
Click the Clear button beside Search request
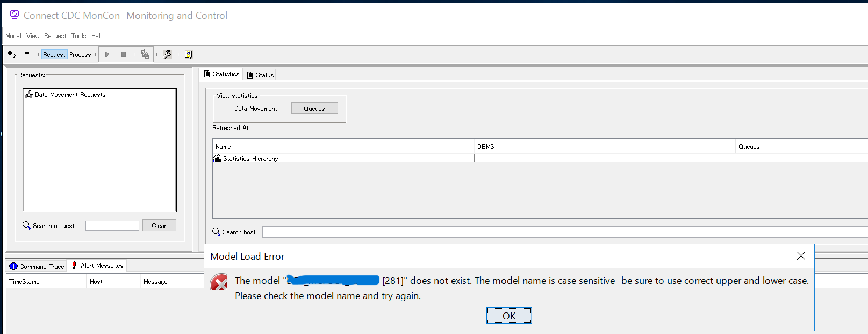[x=159, y=226]
